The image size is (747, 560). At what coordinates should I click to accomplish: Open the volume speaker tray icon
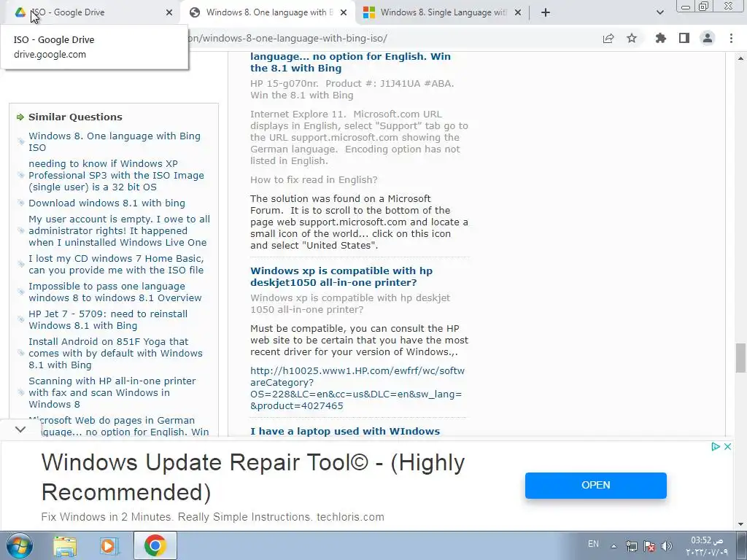pyautogui.click(x=667, y=546)
